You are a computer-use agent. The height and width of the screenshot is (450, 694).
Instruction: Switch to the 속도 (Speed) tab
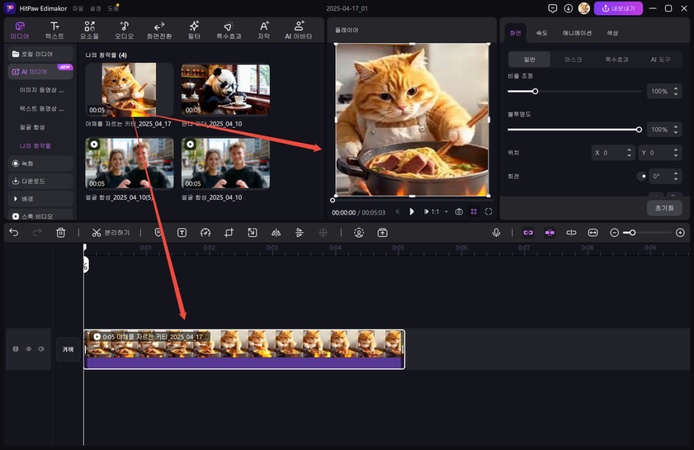click(542, 33)
